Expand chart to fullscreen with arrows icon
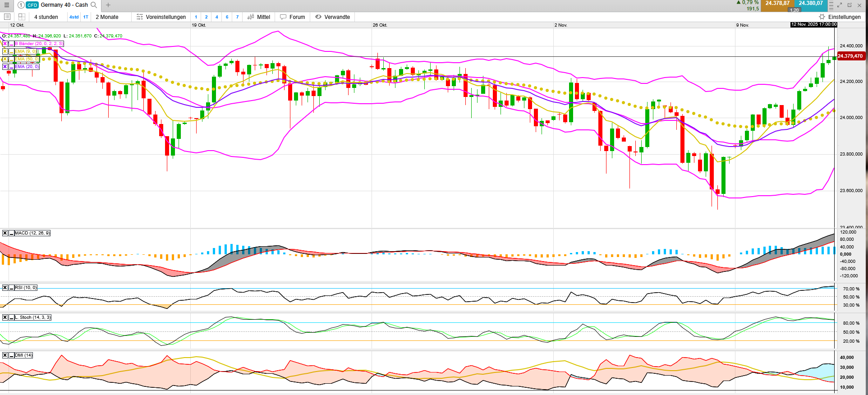This screenshot has height=395, width=868. coord(840,5)
